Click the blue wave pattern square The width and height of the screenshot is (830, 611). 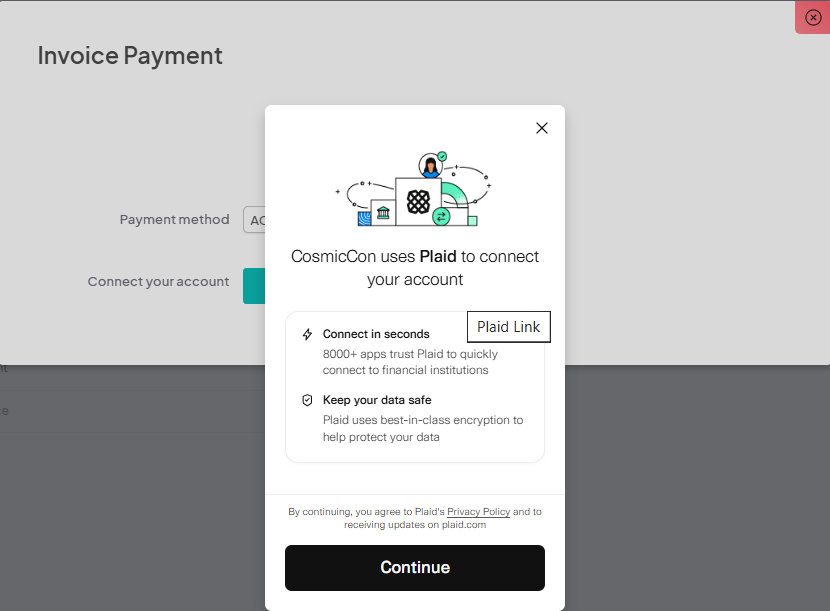pos(364,219)
